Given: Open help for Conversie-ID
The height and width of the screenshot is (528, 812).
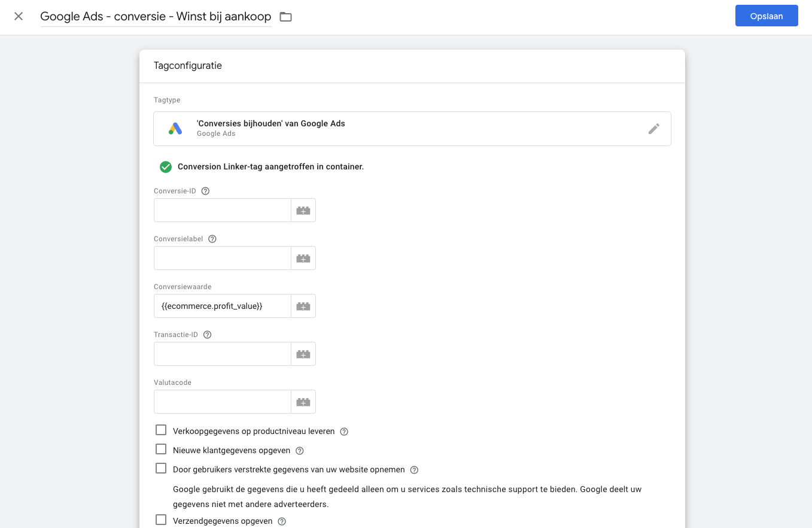Looking at the screenshot, I should [x=205, y=191].
